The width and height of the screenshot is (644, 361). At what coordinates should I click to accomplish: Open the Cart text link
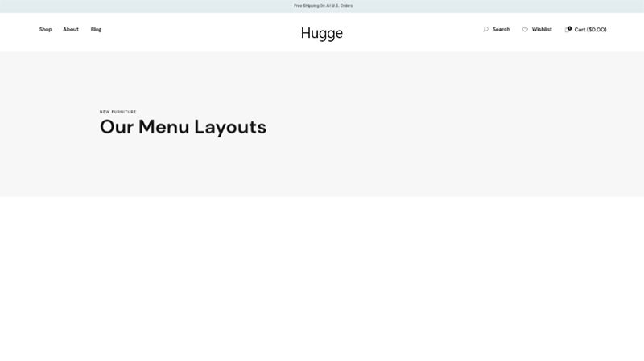point(580,30)
